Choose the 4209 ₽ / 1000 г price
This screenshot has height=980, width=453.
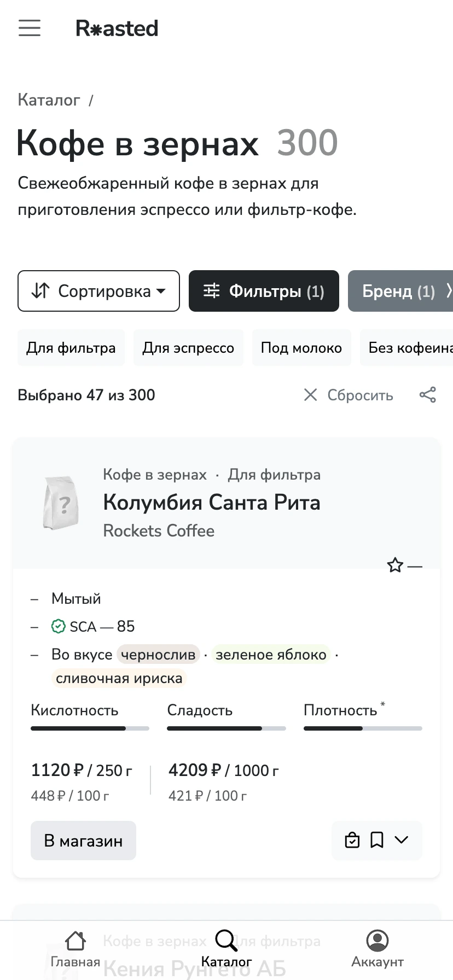pyautogui.click(x=224, y=770)
